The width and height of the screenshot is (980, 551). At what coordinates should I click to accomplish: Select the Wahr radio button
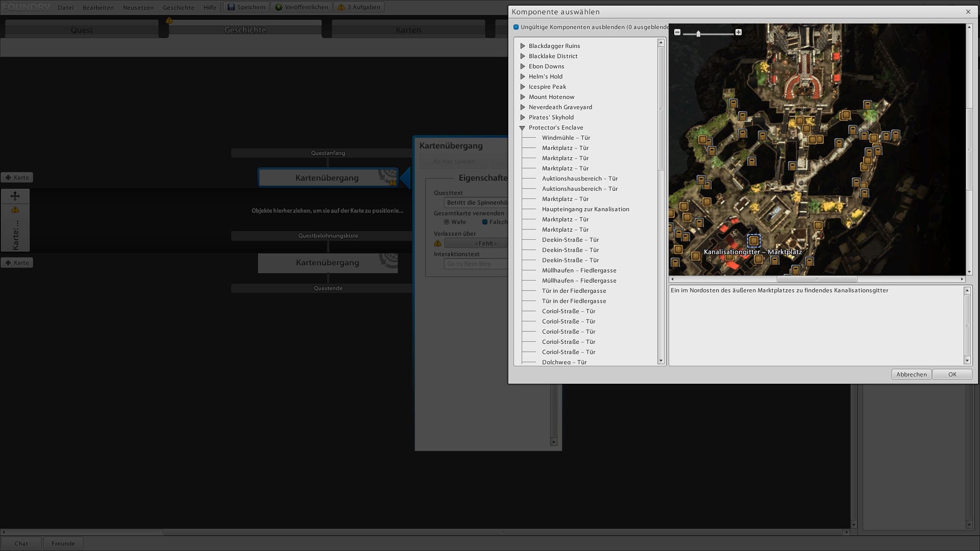pos(447,222)
